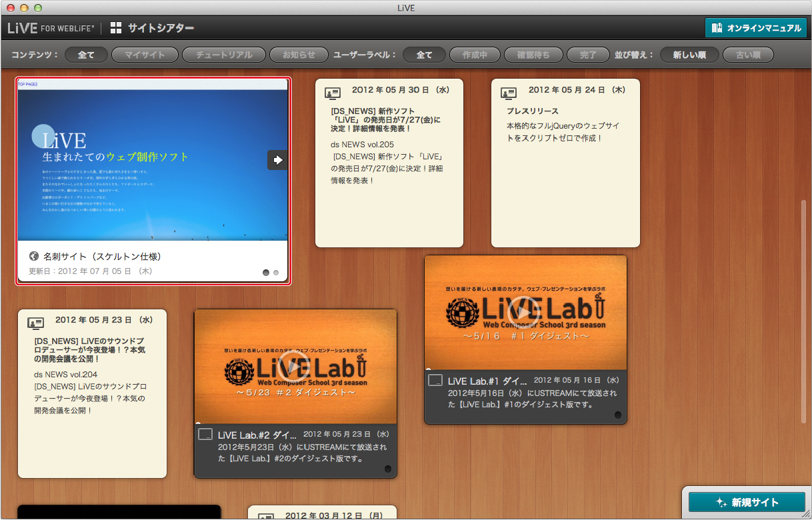Click the news icon on 05月24日 card
The width and height of the screenshot is (812, 520).
click(x=509, y=93)
